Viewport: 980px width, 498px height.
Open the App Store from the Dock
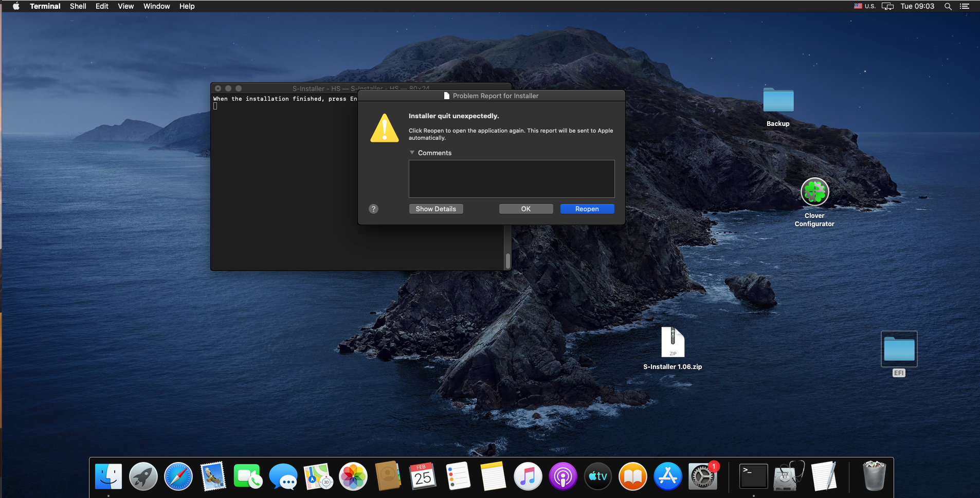pos(667,476)
